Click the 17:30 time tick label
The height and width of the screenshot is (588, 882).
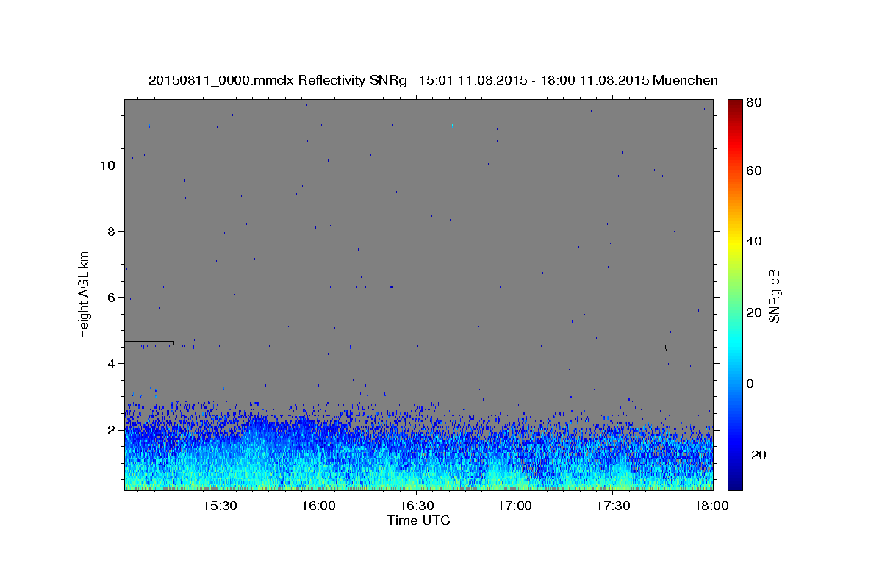[x=614, y=506]
